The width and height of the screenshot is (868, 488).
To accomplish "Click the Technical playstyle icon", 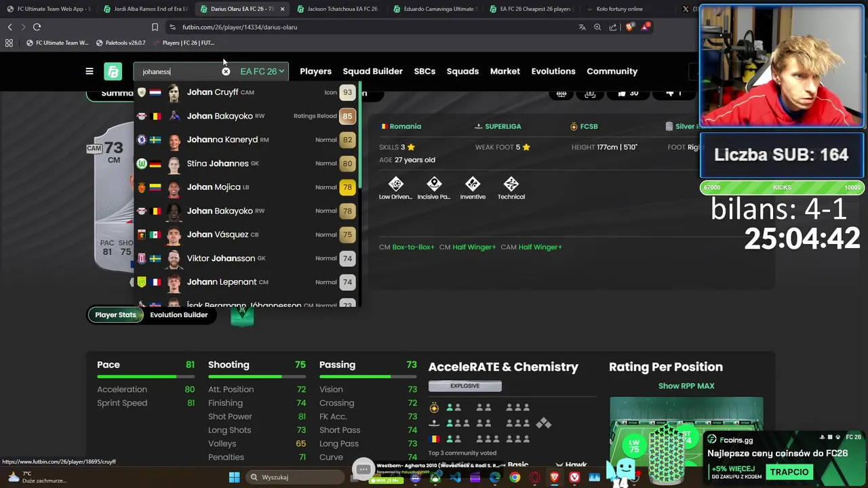I will click(x=511, y=184).
